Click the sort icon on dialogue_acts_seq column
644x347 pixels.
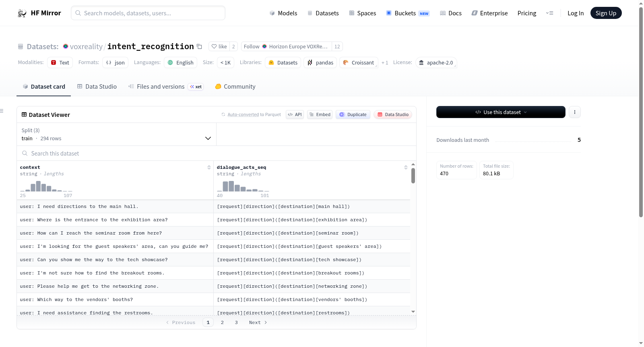406,167
